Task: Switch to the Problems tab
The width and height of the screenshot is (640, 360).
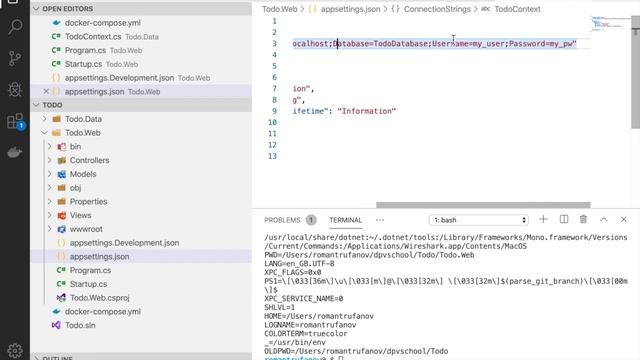Action: tap(282, 220)
